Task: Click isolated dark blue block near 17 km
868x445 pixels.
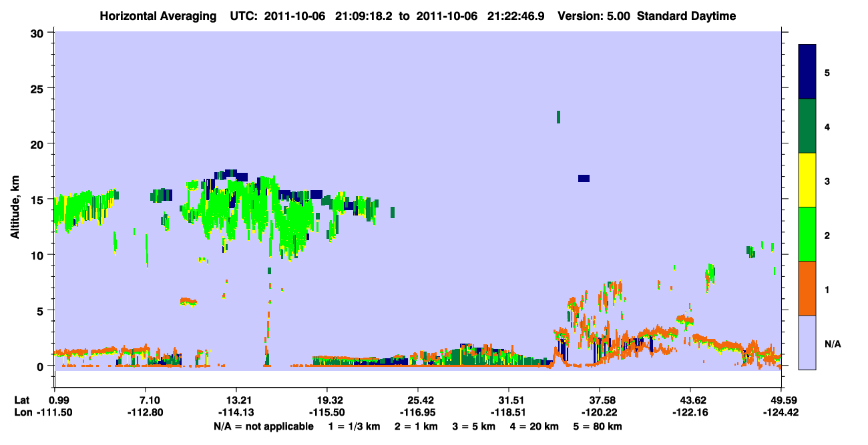Action: (x=584, y=178)
